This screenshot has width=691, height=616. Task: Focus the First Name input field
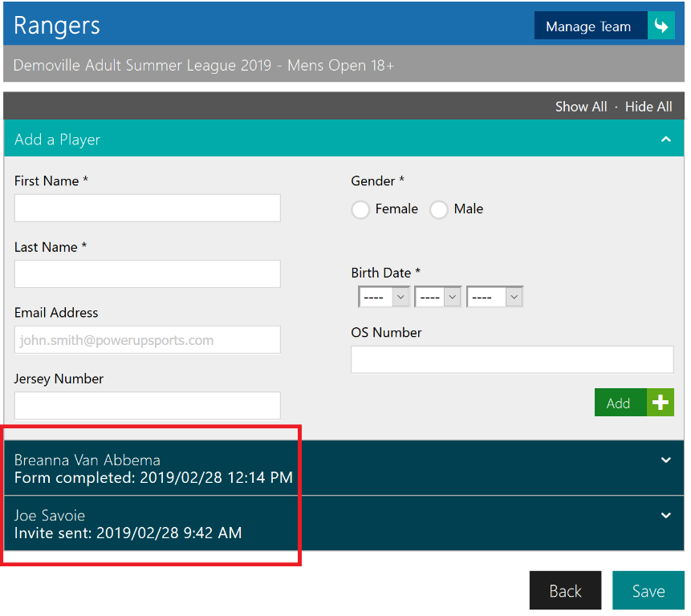pyautogui.click(x=148, y=209)
